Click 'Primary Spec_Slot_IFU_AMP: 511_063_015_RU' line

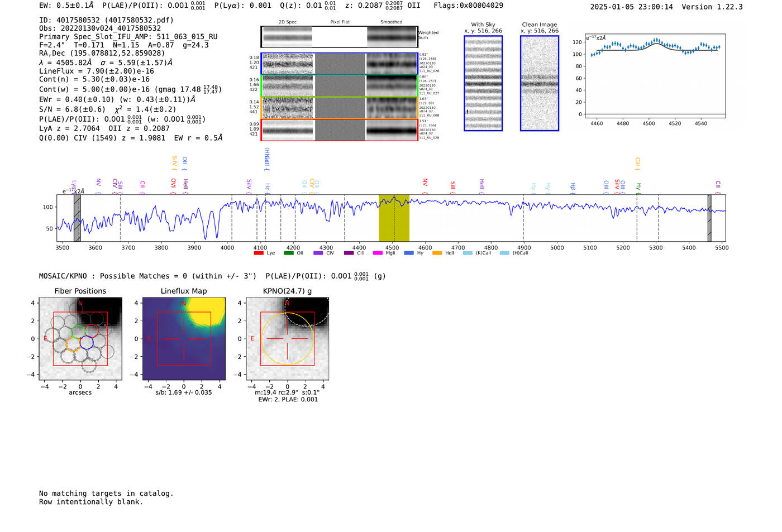128,37
